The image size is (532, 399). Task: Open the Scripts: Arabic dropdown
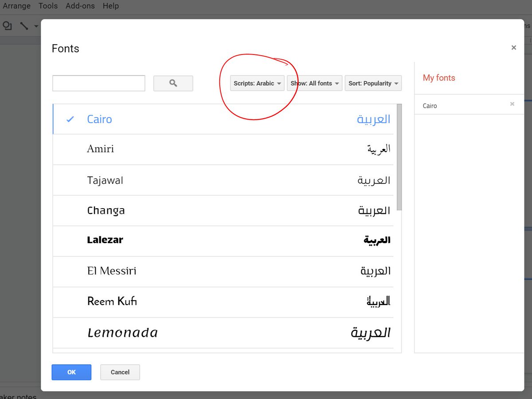click(257, 83)
